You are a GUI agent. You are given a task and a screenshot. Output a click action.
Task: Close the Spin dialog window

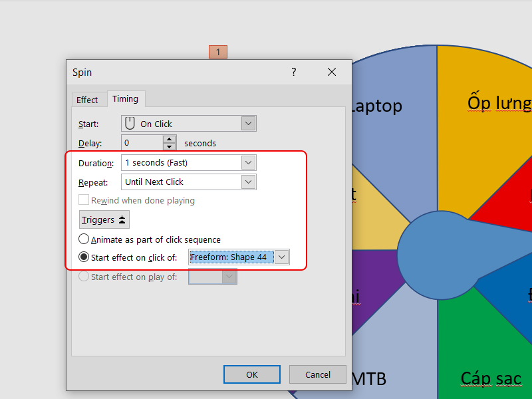coord(331,72)
